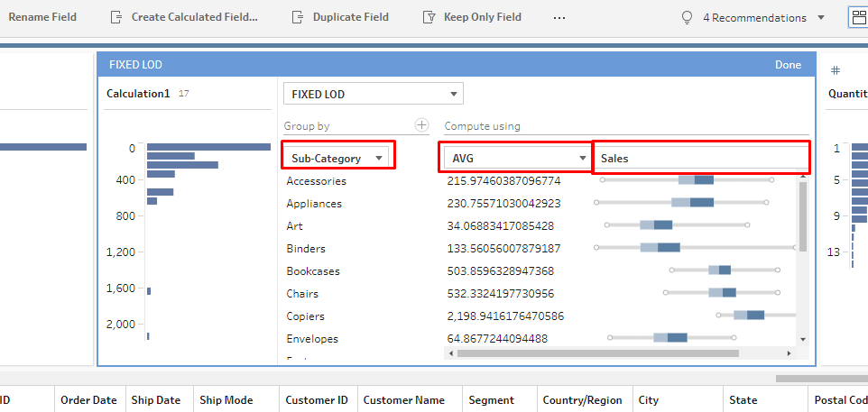Click the view toggle icon at top right
This screenshot has width=868, height=412.
click(858, 17)
